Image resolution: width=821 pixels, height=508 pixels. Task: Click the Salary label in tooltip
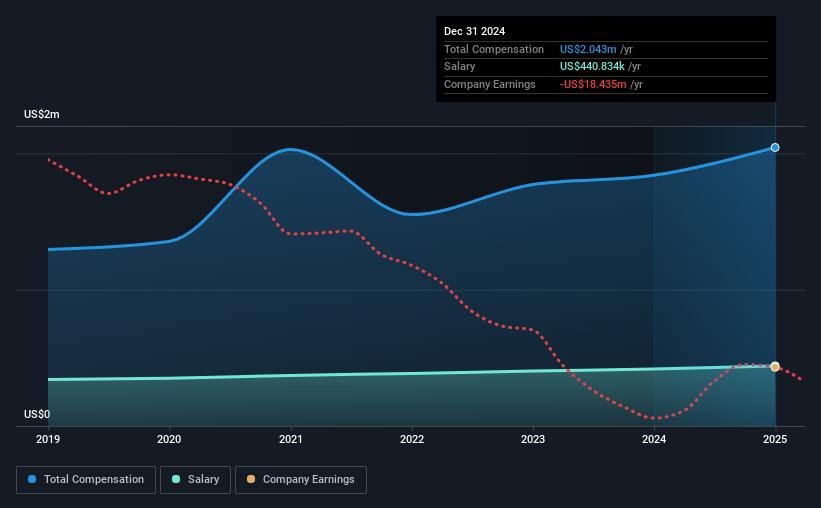click(x=460, y=67)
